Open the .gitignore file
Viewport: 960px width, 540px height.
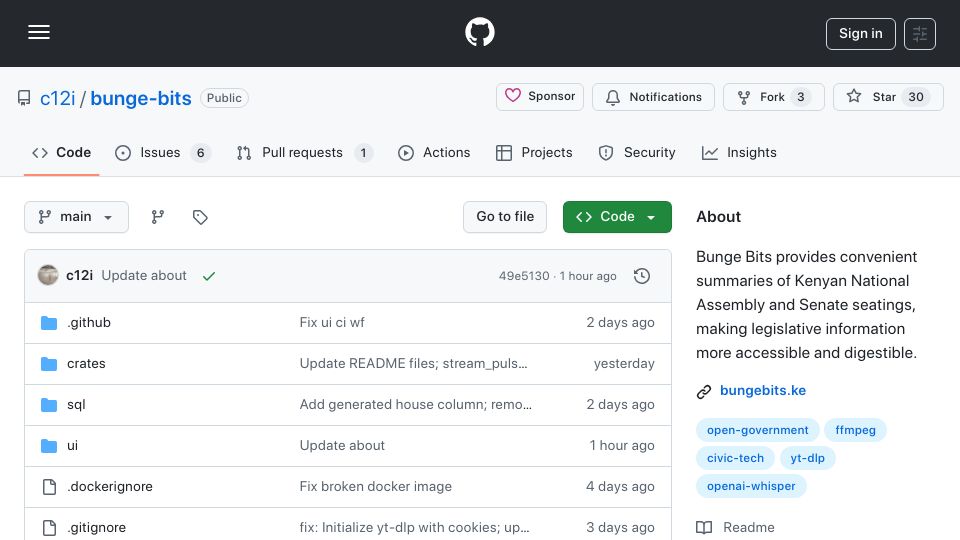(96, 528)
